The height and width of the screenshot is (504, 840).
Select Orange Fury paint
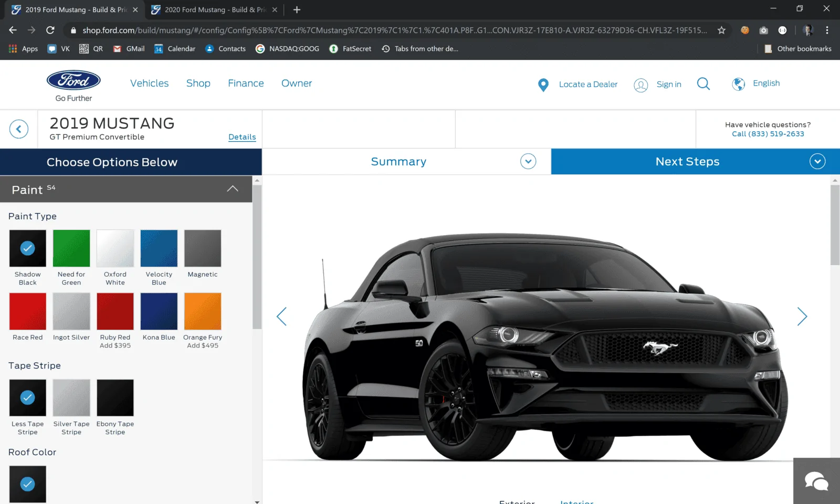(x=203, y=311)
